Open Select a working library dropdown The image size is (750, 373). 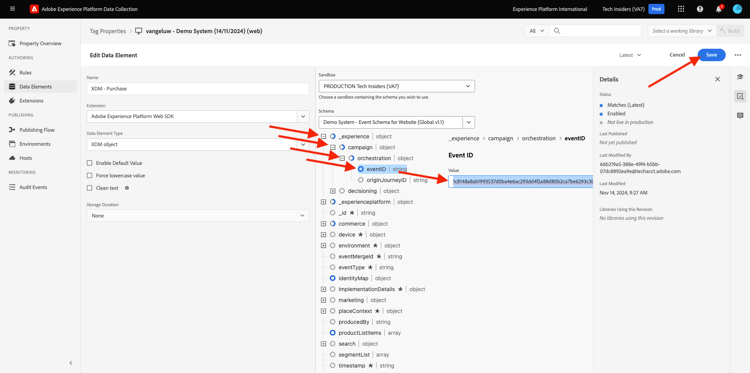pos(682,31)
